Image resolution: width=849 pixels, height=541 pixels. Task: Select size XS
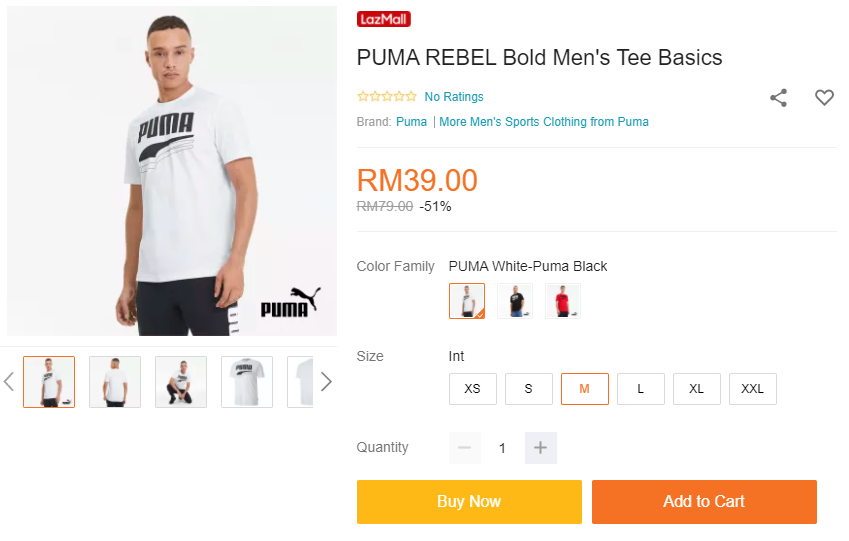473,389
